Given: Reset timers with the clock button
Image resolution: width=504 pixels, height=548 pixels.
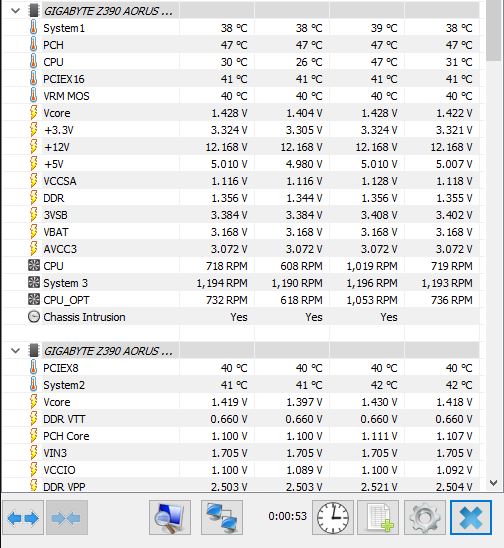Looking at the screenshot, I should point(333,518).
